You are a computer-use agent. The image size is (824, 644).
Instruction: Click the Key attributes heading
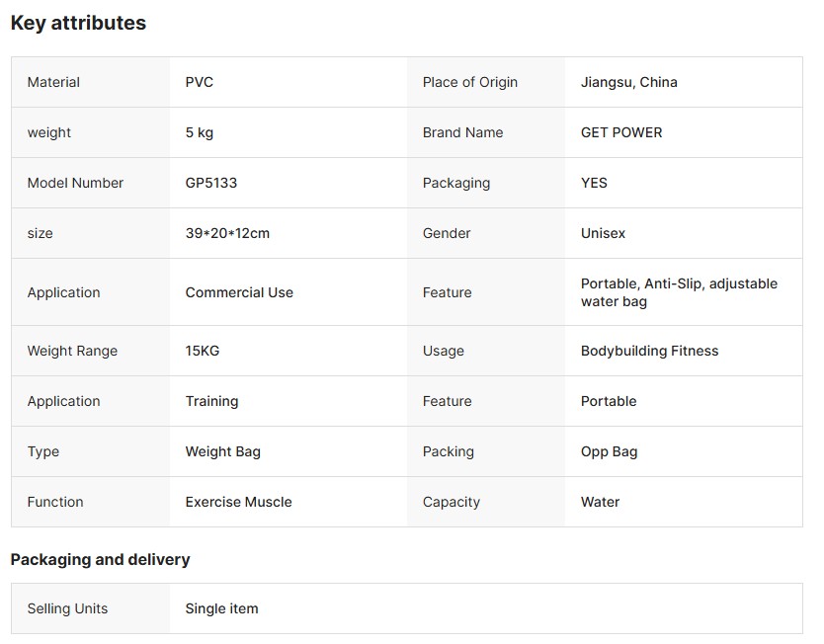point(78,23)
